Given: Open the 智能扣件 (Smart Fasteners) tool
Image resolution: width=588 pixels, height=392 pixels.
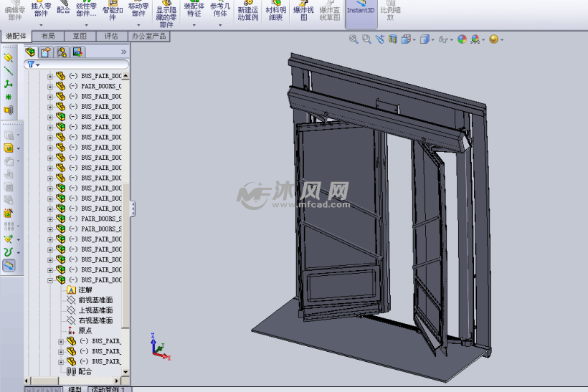Looking at the screenshot, I should tap(113, 11).
